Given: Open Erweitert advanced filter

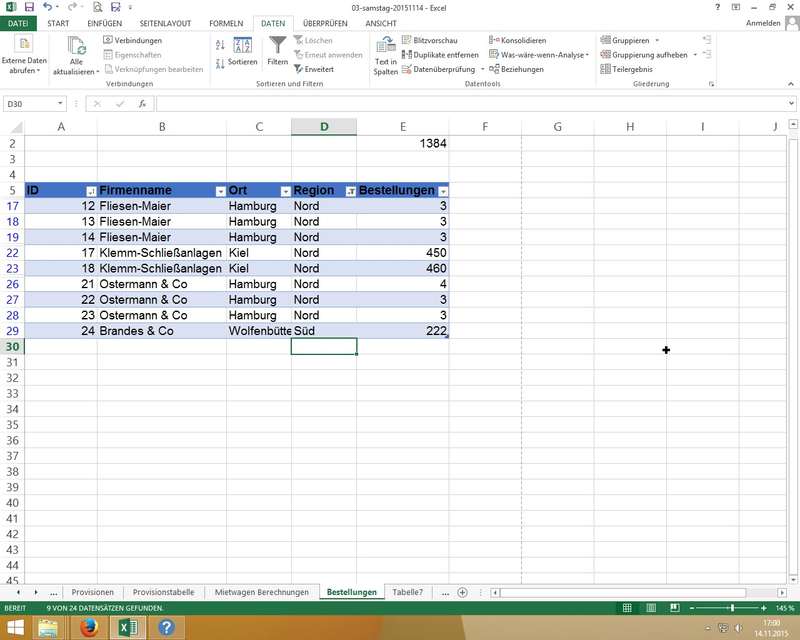Looking at the screenshot, I should 314,69.
